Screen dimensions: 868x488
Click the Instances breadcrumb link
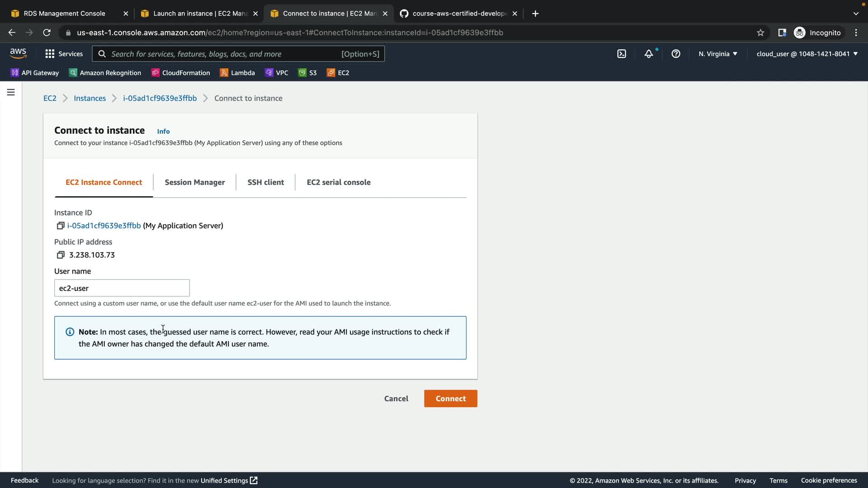[x=90, y=98]
